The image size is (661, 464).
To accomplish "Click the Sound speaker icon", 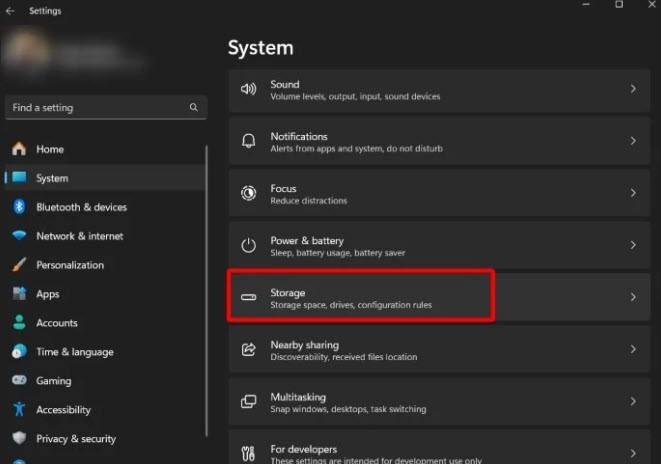I will click(248, 89).
